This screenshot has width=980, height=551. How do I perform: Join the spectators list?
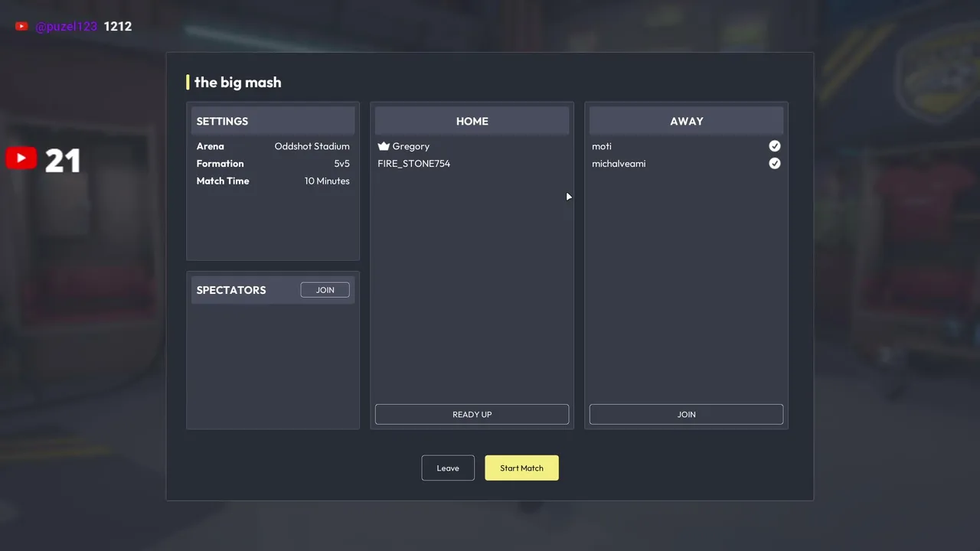(325, 290)
